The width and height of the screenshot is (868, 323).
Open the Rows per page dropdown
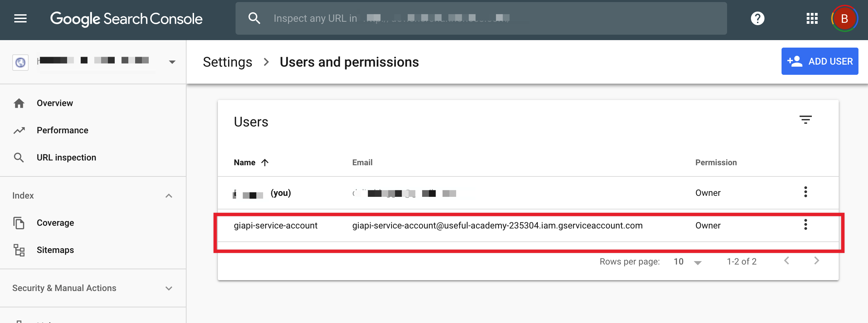point(688,262)
